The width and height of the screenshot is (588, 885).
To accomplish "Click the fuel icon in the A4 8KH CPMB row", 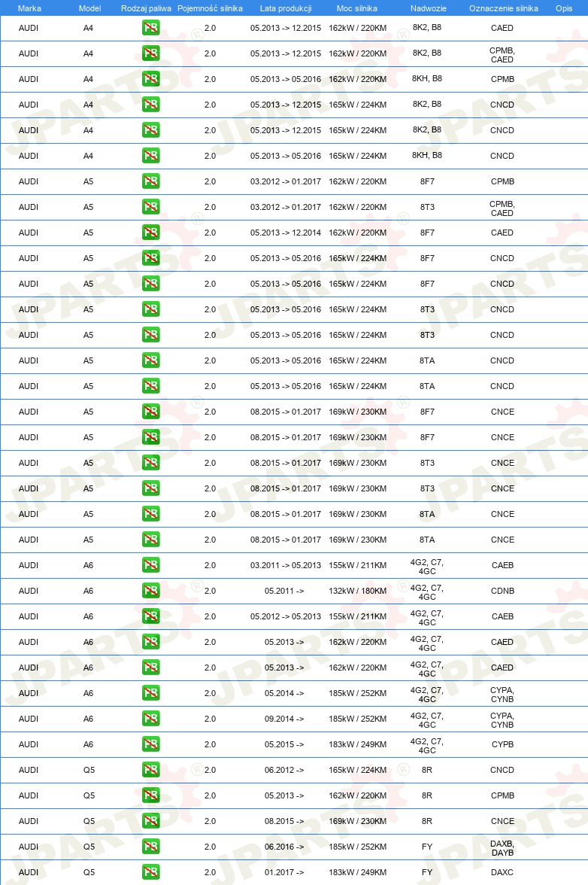I will coord(150,79).
